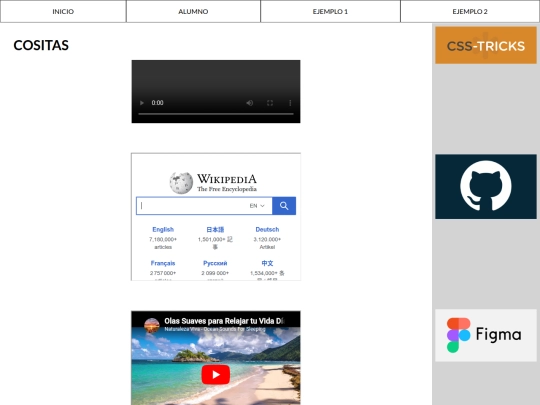Open the English Wikipedia link
Viewport: 540px width, 405px height.
[x=163, y=229]
